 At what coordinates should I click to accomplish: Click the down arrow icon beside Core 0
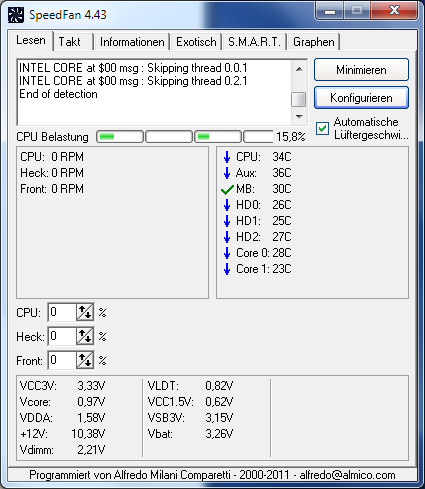(227, 253)
